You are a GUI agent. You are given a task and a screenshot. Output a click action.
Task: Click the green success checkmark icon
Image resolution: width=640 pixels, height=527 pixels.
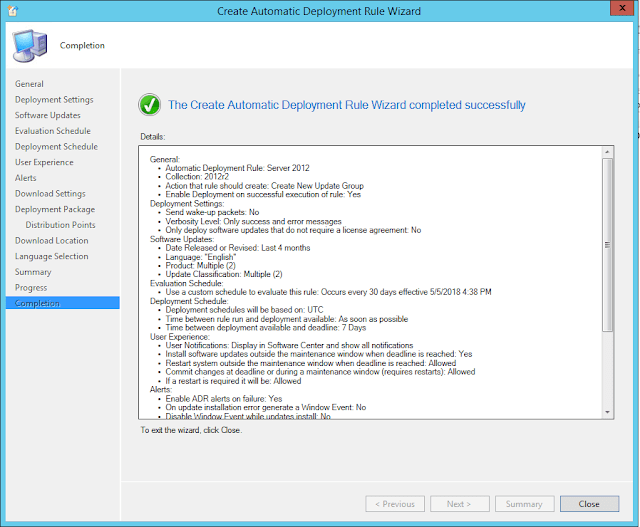(150, 104)
